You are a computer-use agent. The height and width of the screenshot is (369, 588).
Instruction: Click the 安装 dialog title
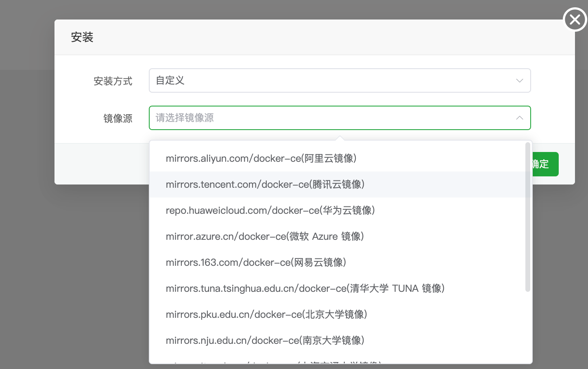tap(82, 37)
